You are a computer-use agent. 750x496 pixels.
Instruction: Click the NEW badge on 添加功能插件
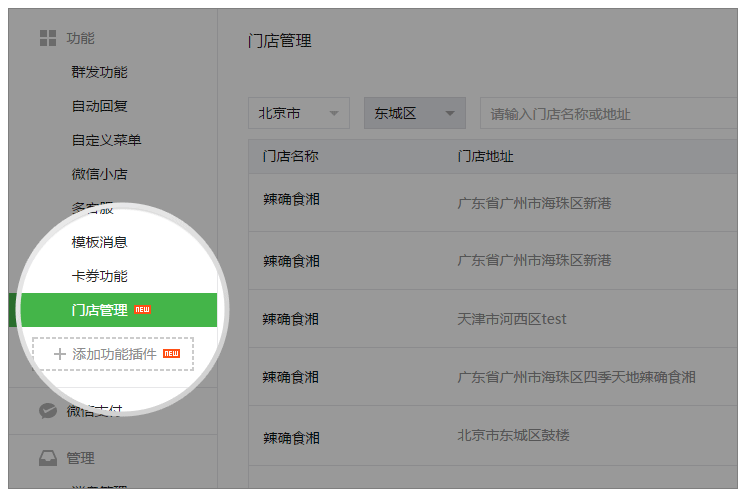171,354
